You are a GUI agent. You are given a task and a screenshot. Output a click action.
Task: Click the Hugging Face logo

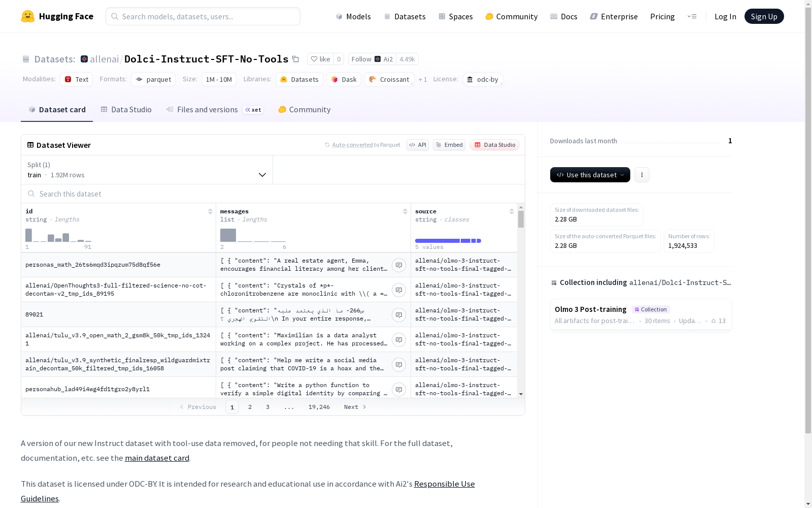tap(57, 16)
